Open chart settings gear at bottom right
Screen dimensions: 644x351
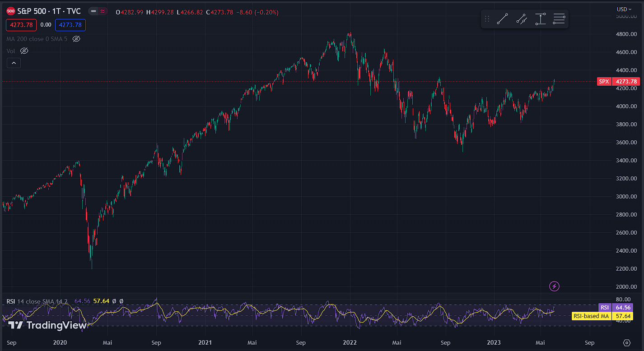(626, 343)
